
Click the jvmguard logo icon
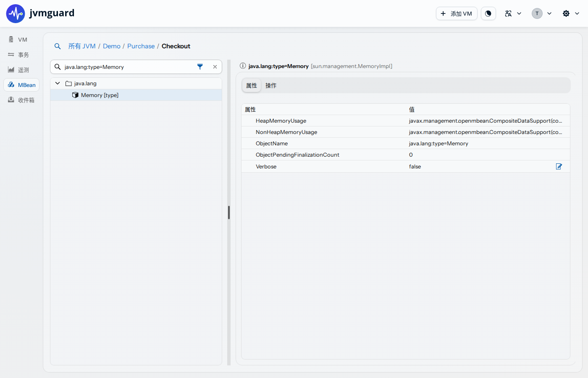[x=16, y=13]
